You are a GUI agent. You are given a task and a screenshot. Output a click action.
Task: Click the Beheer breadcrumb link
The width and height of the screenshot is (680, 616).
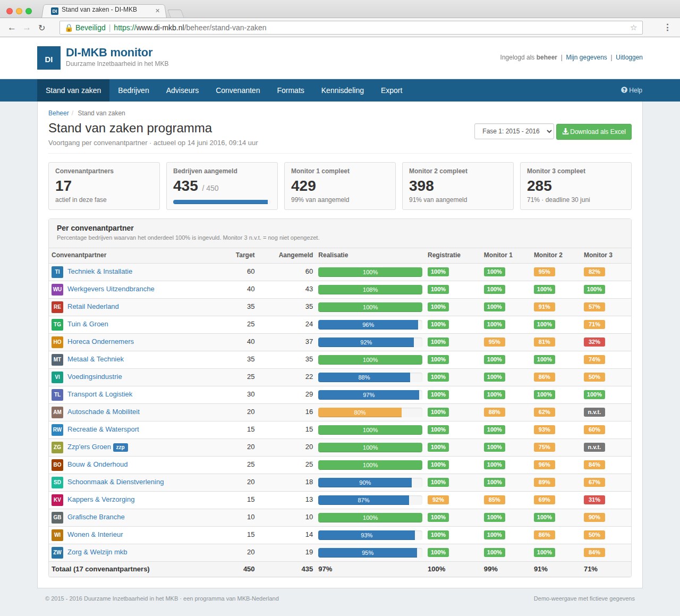pos(58,113)
